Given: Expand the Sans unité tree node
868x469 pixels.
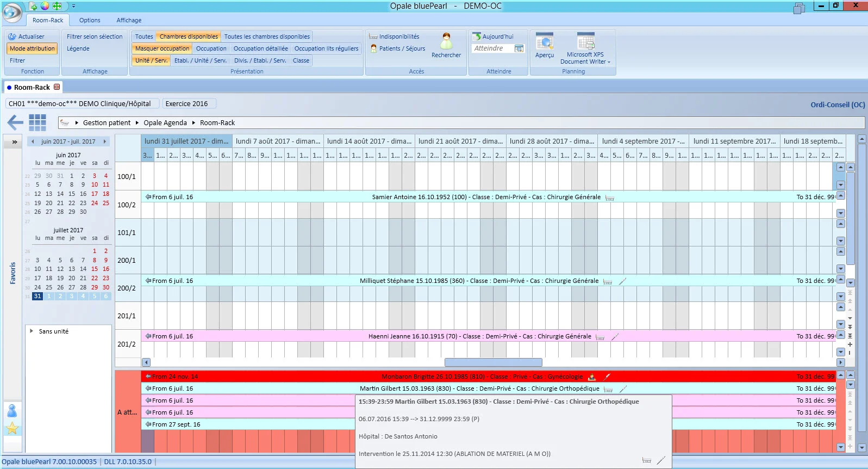Looking at the screenshot, I should click(x=32, y=331).
